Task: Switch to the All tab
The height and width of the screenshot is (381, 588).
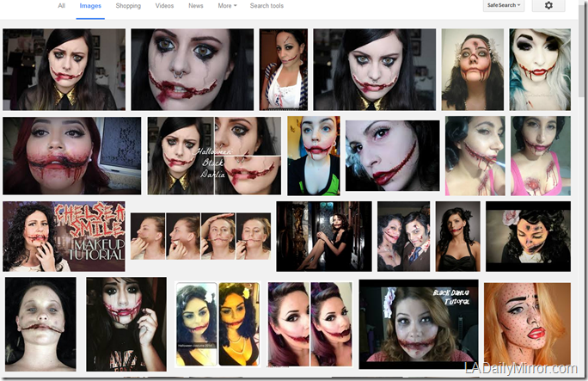Action: pos(61,6)
